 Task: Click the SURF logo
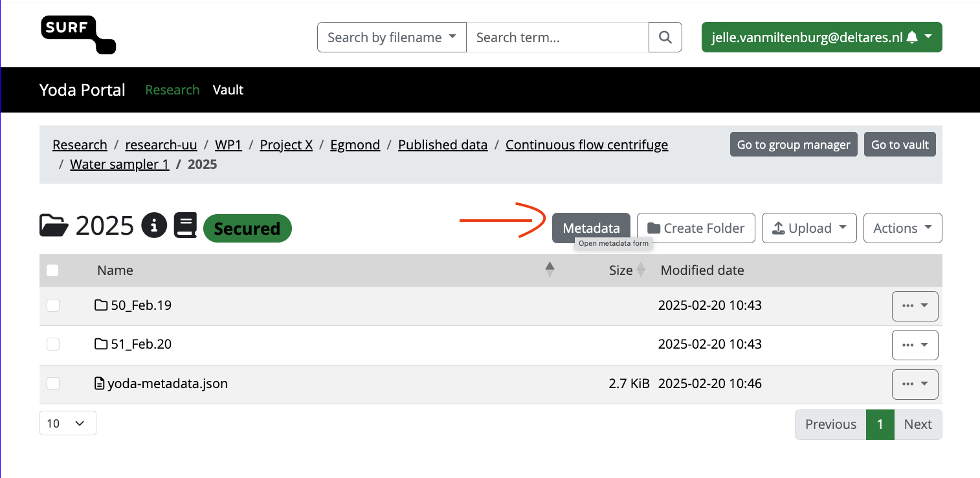pos(78,35)
